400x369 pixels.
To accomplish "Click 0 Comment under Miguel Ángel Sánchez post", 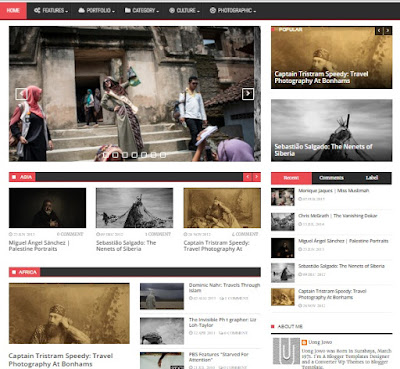I will (70, 234).
